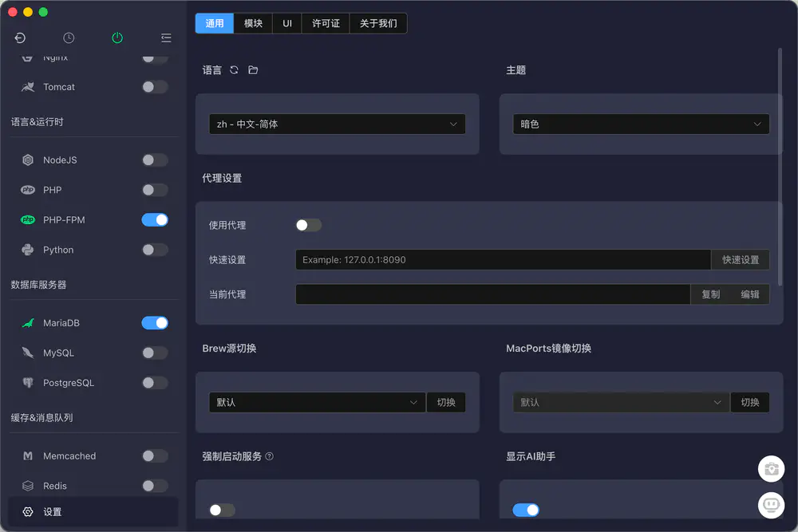This screenshot has height=532, width=798.
Task: Switch to the UI tab
Action: 287,23
